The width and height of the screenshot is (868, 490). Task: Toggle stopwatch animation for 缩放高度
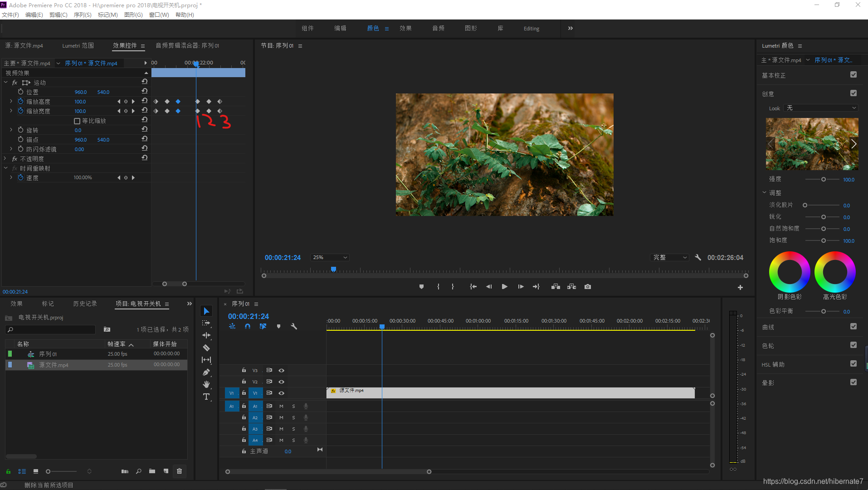(x=21, y=101)
